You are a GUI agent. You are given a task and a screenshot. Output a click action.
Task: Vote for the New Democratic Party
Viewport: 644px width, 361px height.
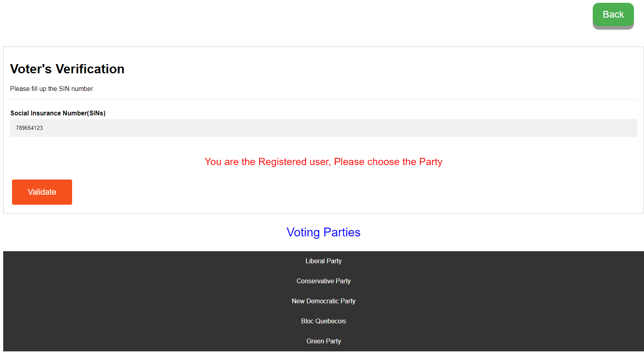[323, 301]
